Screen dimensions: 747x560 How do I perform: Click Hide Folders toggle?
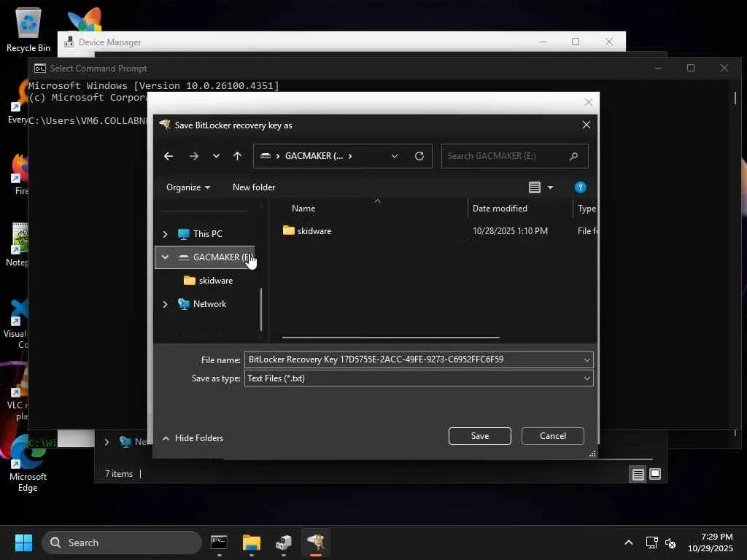point(193,438)
